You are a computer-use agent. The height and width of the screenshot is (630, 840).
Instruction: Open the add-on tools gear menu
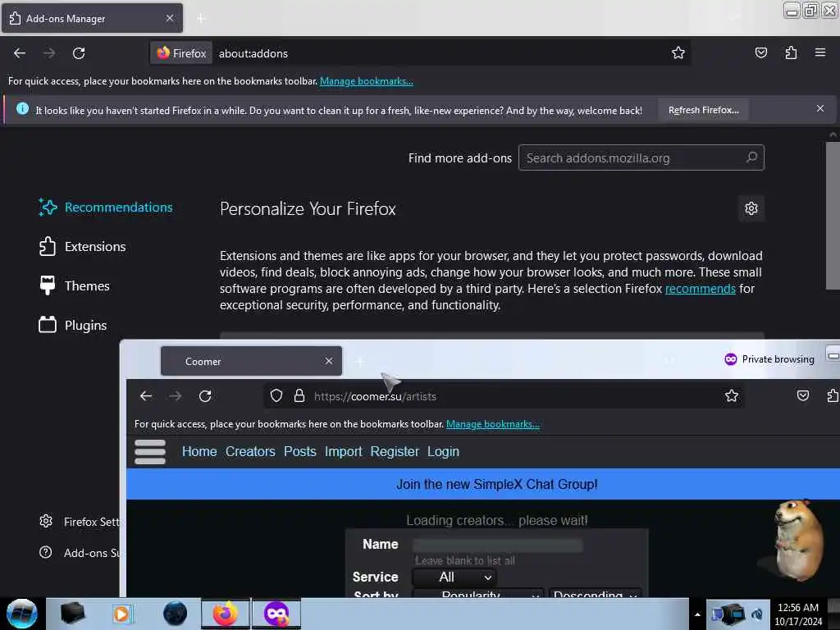point(751,208)
